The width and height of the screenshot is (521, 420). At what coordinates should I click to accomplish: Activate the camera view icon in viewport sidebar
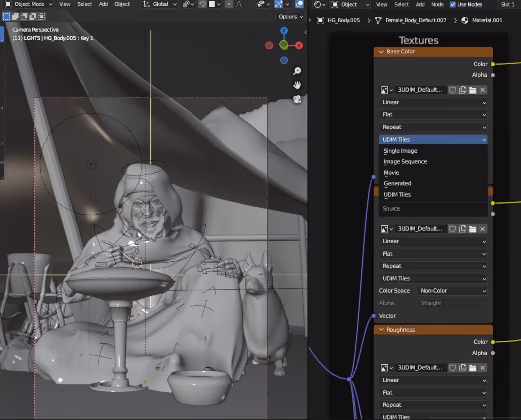point(297,100)
